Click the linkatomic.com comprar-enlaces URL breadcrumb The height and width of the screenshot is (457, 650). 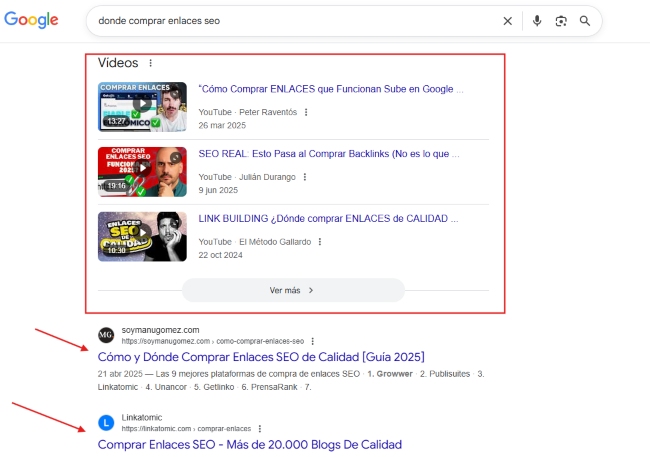pos(186,429)
